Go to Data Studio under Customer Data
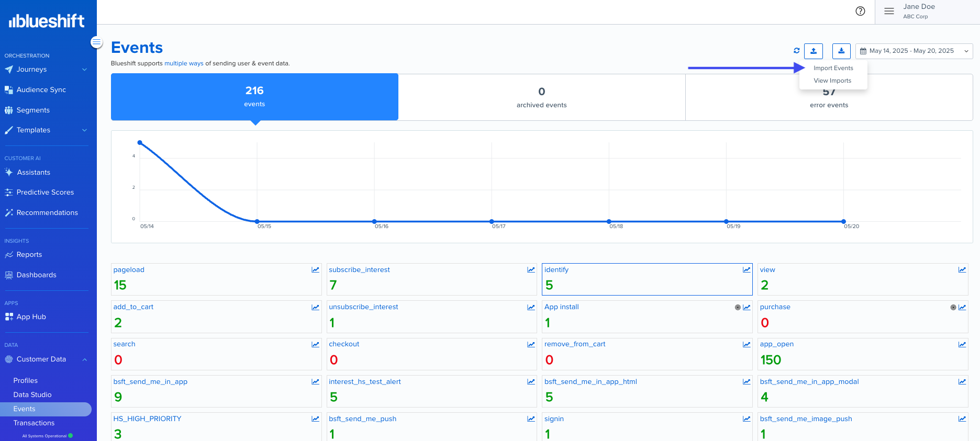The image size is (980, 441). click(x=32, y=395)
